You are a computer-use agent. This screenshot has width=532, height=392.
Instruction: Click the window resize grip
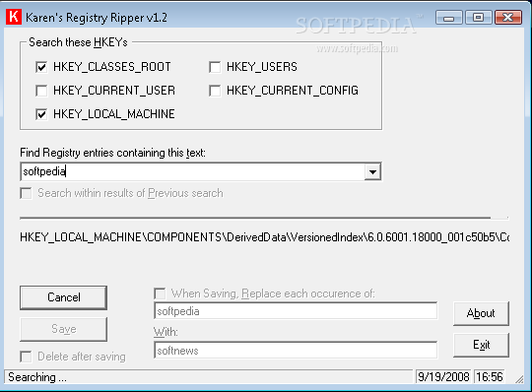point(519,379)
